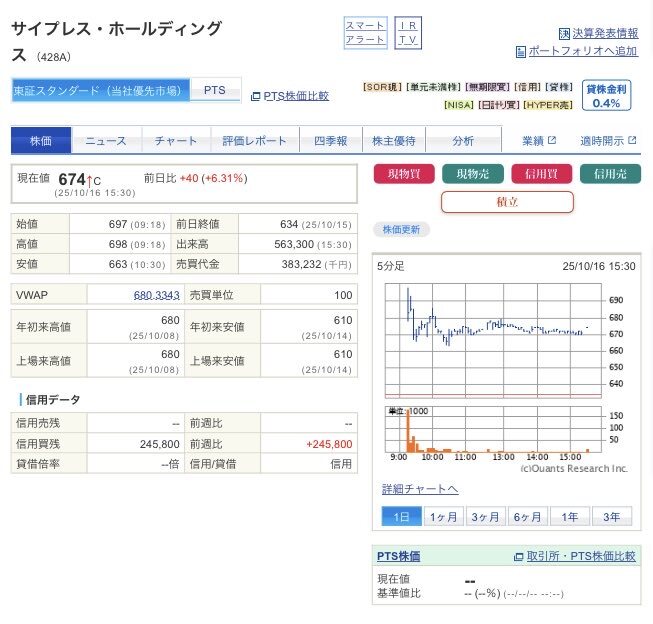Select the 株価 tab
This screenshot has height=624, width=653.
point(41,141)
